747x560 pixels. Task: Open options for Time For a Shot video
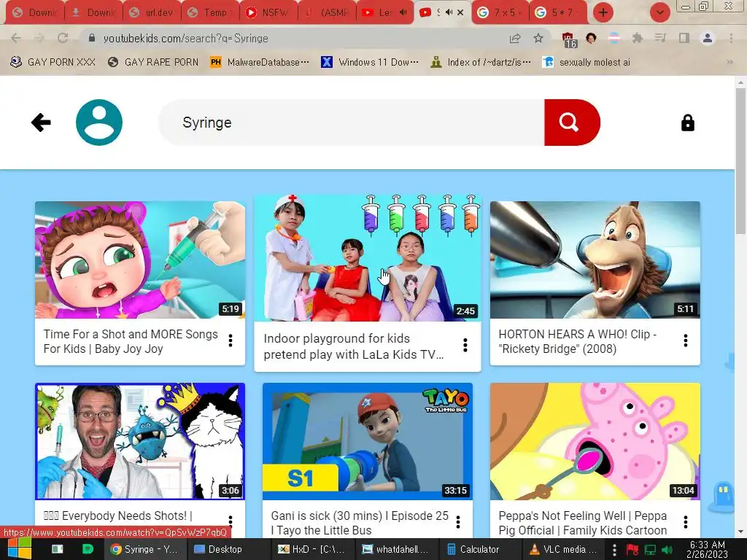pos(231,341)
